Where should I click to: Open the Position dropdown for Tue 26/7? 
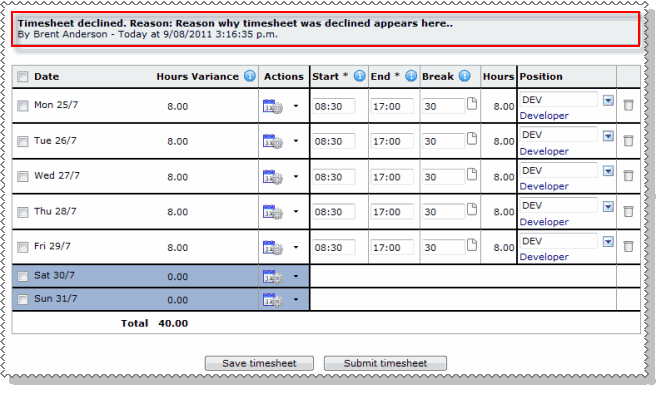coord(608,136)
